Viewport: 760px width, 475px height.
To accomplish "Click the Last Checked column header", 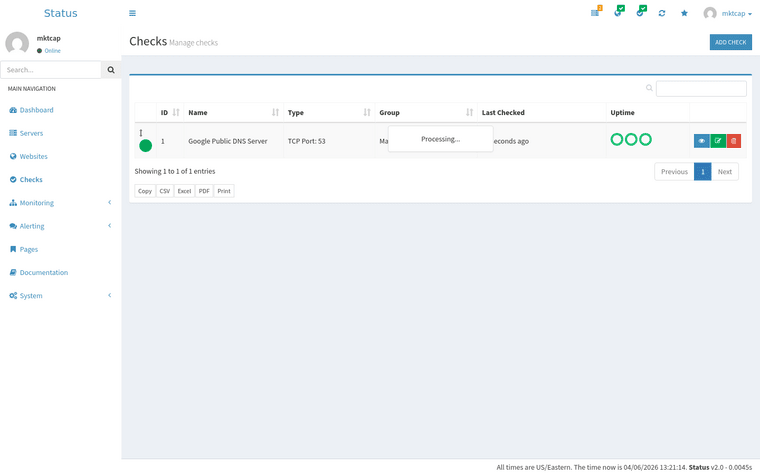I will click(541, 112).
